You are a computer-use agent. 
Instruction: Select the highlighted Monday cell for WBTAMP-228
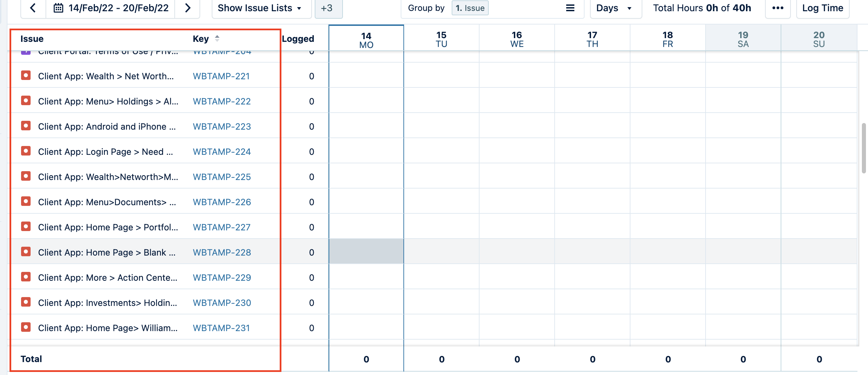tap(366, 251)
